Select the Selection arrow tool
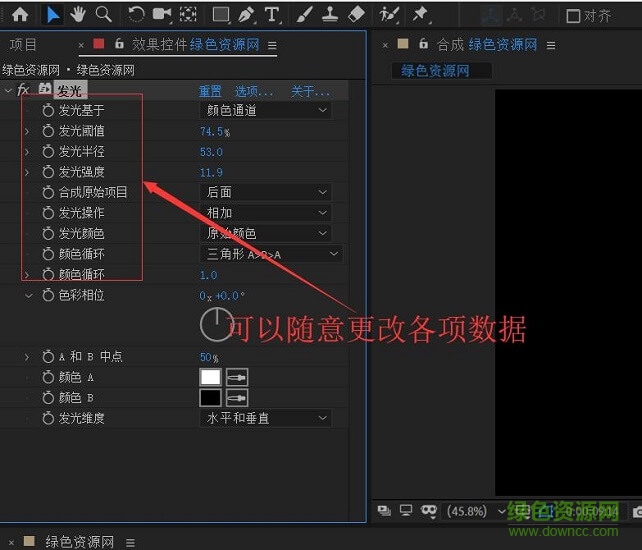 pos(53,15)
